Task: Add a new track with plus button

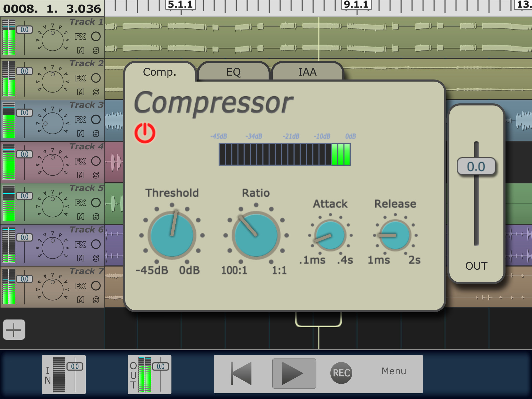Action: tap(14, 330)
